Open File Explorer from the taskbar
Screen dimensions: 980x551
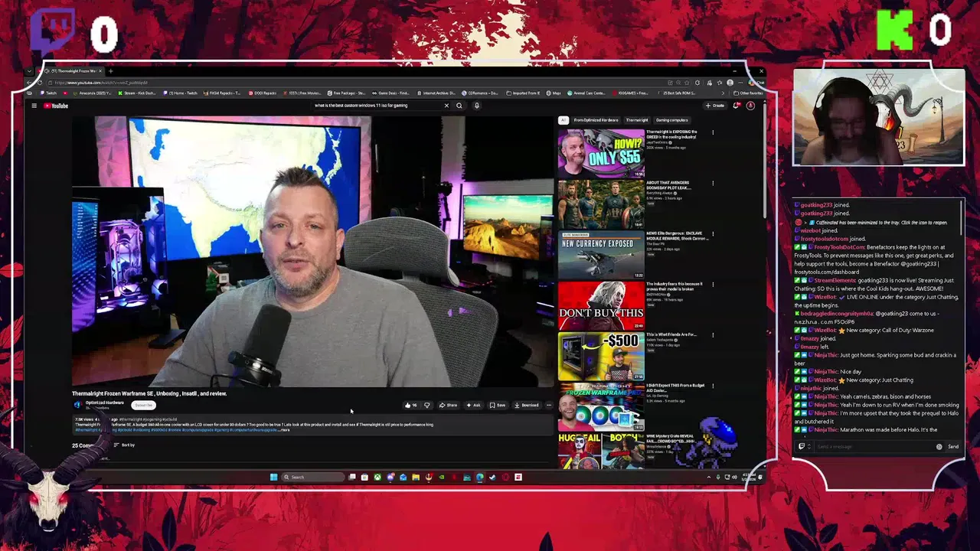pos(416,477)
